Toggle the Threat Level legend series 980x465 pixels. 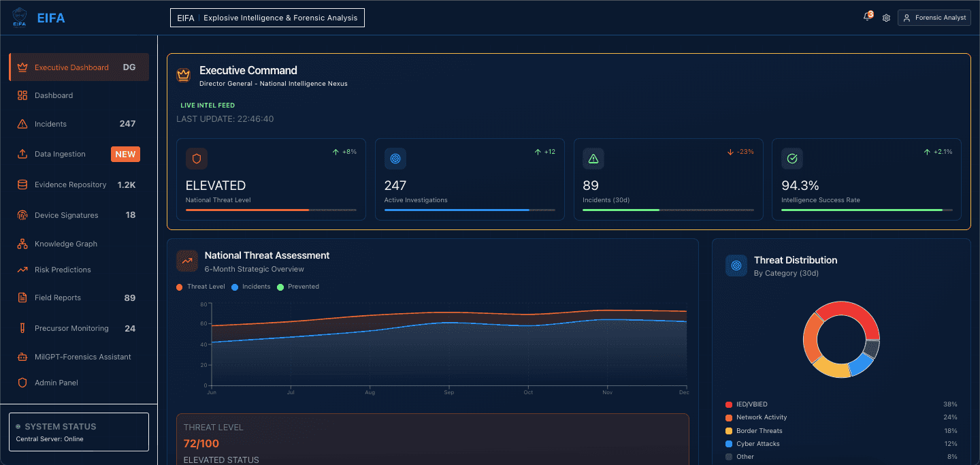coord(201,287)
